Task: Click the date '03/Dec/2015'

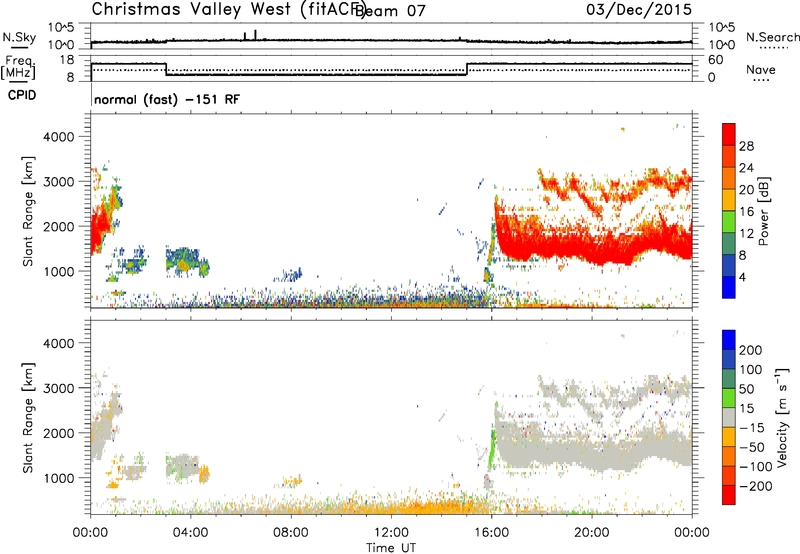Action: click(x=639, y=10)
